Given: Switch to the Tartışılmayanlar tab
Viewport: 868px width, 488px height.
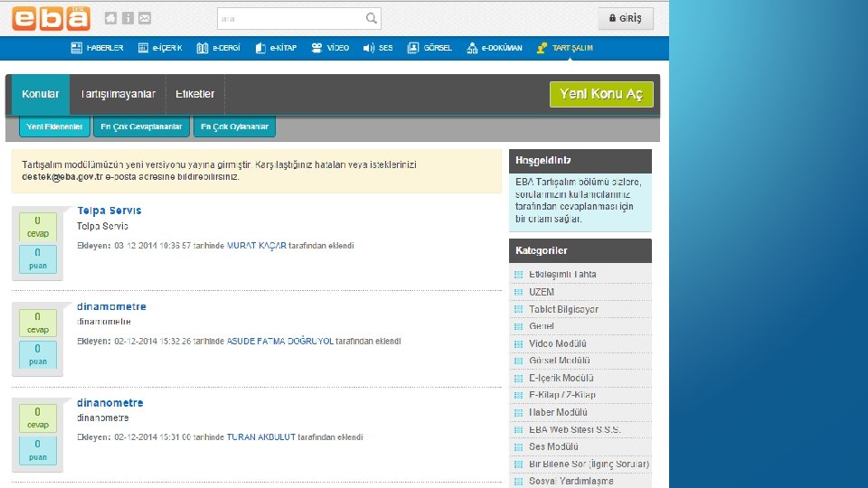Looking at the screenshot, I should (118, 94).
